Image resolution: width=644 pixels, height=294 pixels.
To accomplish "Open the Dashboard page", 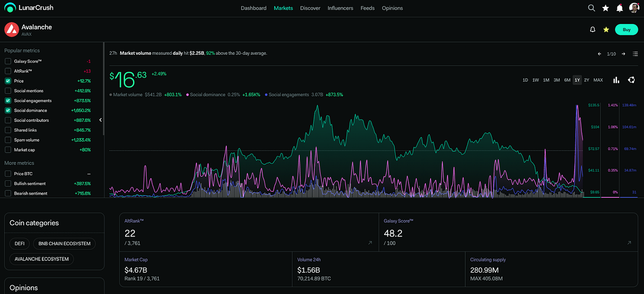I will click(253, 8).
